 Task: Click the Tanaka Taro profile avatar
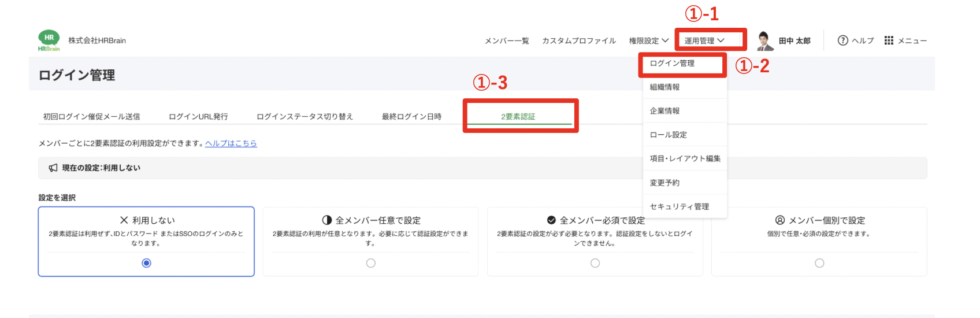pos(765,41)
